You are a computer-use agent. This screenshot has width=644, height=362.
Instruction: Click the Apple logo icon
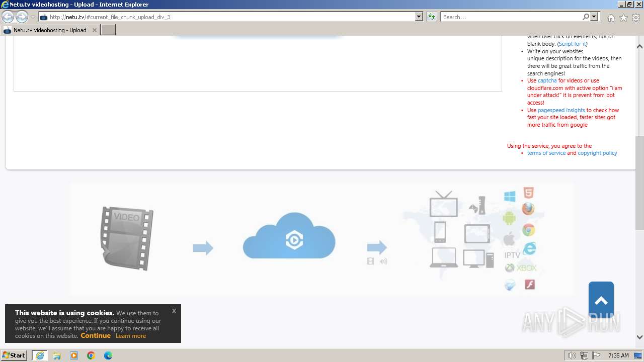[509, 239]
